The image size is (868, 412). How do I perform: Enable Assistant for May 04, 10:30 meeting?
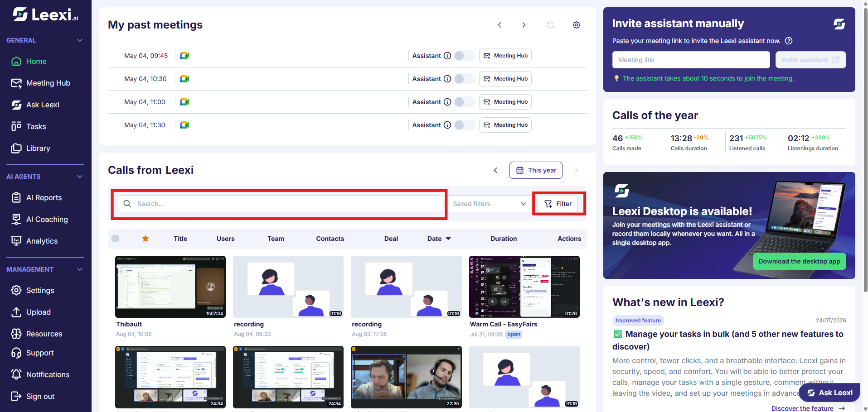(x=464, y=79)
